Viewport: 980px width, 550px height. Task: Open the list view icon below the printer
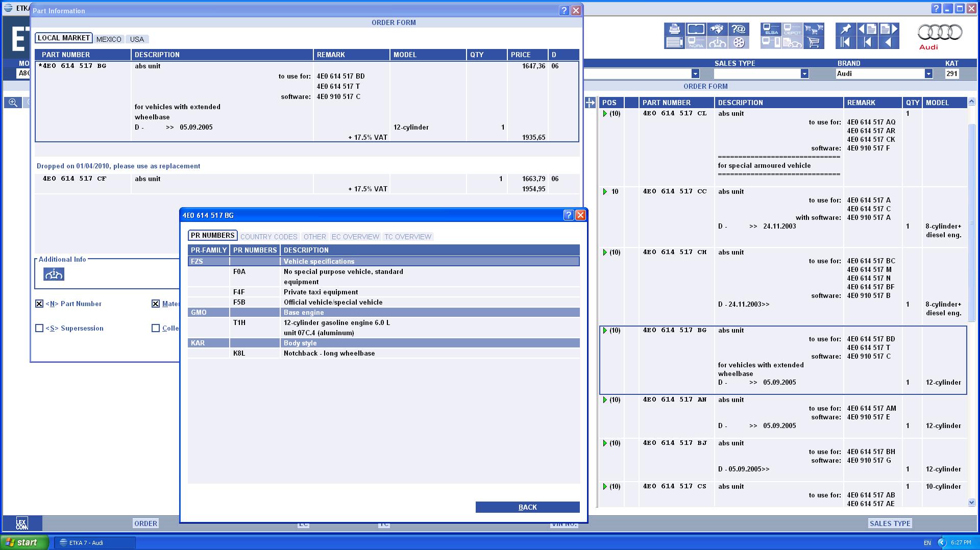point(674,42)
